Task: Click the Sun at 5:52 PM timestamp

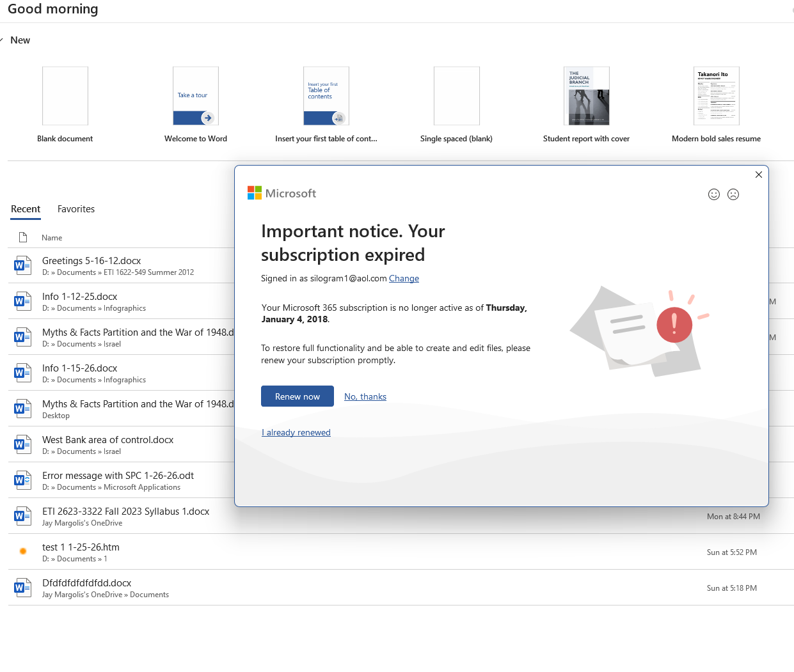Action: click(x=732, y=552)
